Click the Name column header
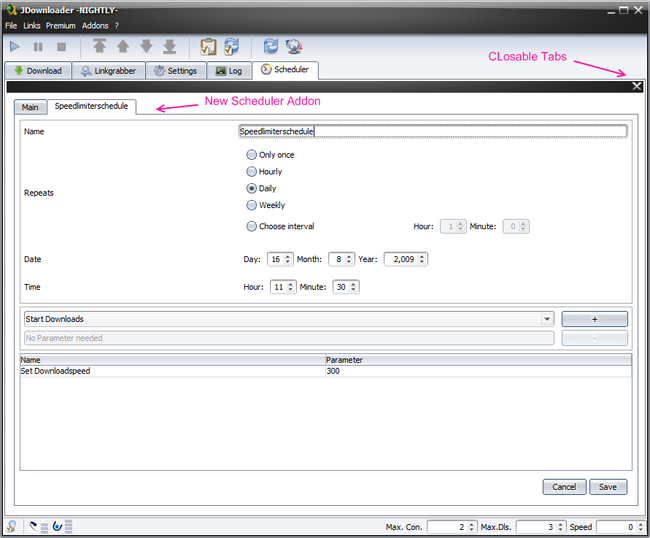Screen dimensions: 650x538 point(172,360)
